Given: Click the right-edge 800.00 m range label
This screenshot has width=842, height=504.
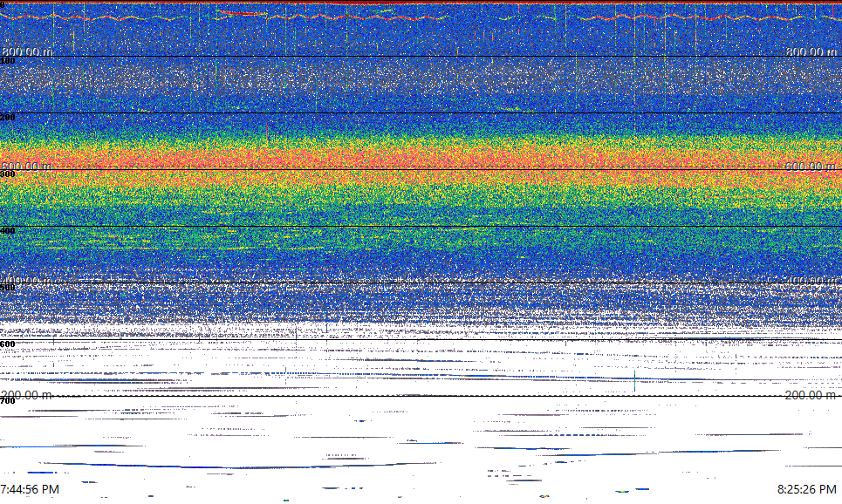Looking at the screenshot, I should click(x=811, y=51).
